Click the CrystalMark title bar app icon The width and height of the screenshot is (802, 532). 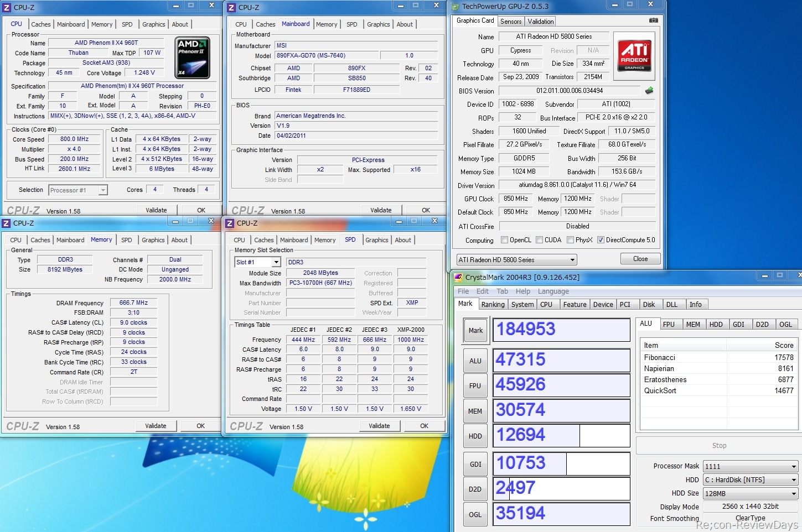[458, 277]
